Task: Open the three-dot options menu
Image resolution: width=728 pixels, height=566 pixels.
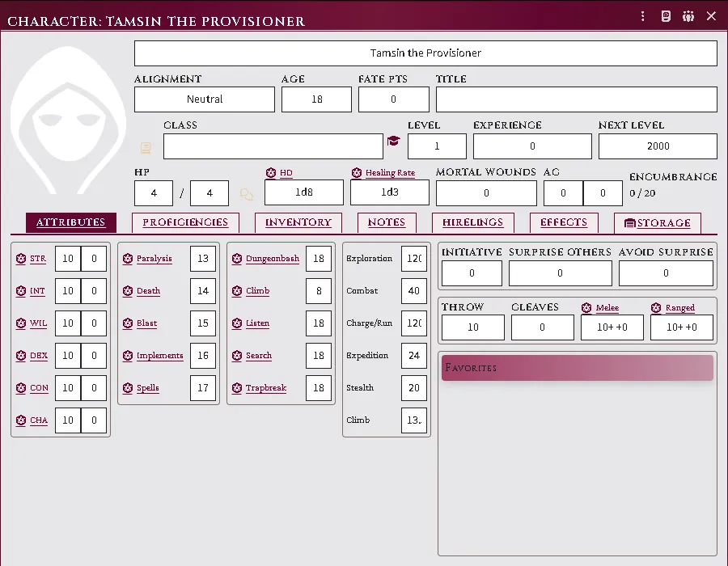Action: [x=642, y=16]
